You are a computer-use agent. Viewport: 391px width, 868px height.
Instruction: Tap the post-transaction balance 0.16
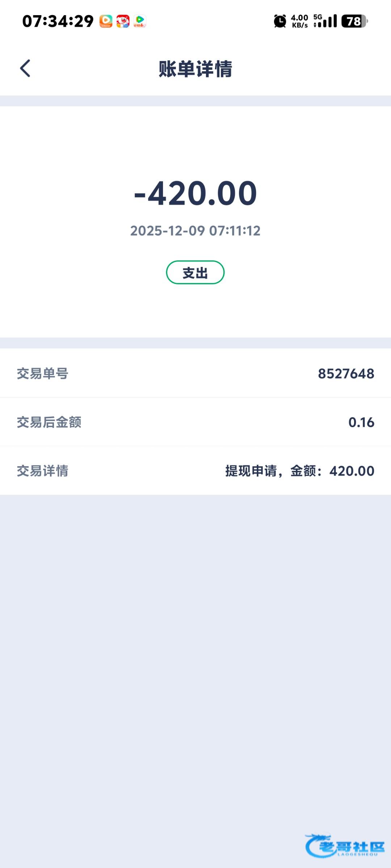coord(361,422)
